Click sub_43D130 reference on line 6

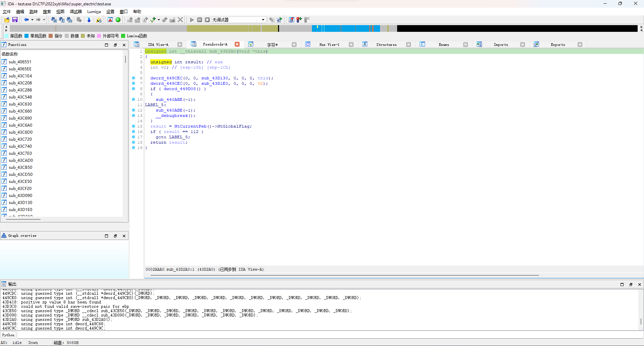tap(215, 78)
